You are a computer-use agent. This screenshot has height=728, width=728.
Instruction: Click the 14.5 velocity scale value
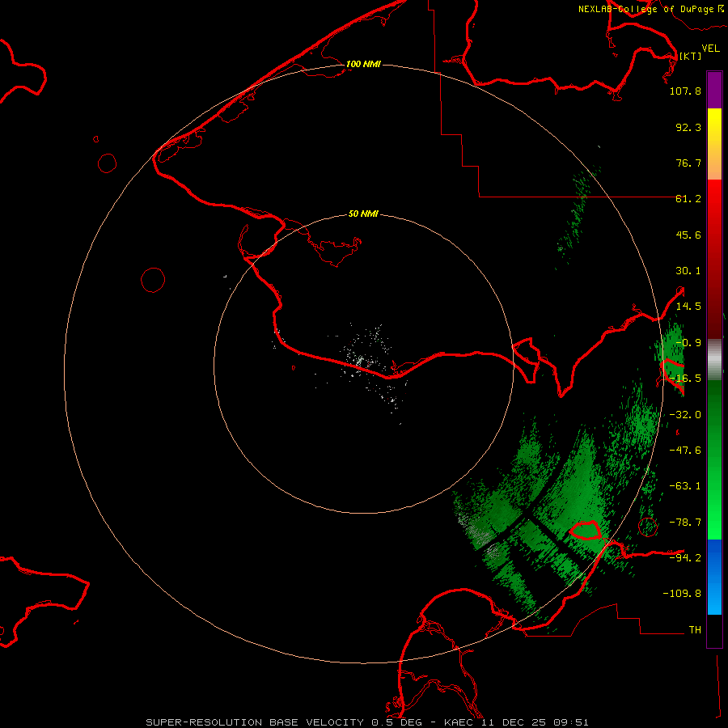point(688,307)
